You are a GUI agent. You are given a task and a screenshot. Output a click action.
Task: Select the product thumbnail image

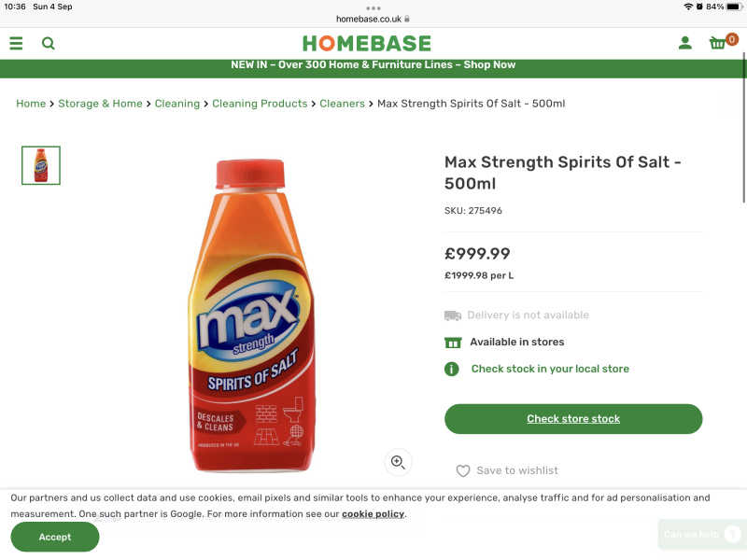(41, 165)
